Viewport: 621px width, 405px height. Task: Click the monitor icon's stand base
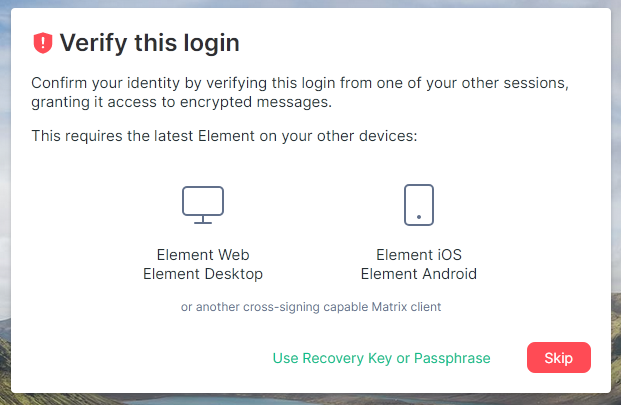pos(203,223)
